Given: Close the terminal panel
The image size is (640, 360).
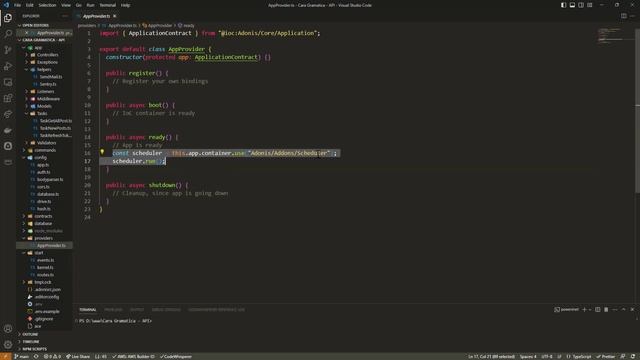Looking at the screenshot, I should click(632, 309).
